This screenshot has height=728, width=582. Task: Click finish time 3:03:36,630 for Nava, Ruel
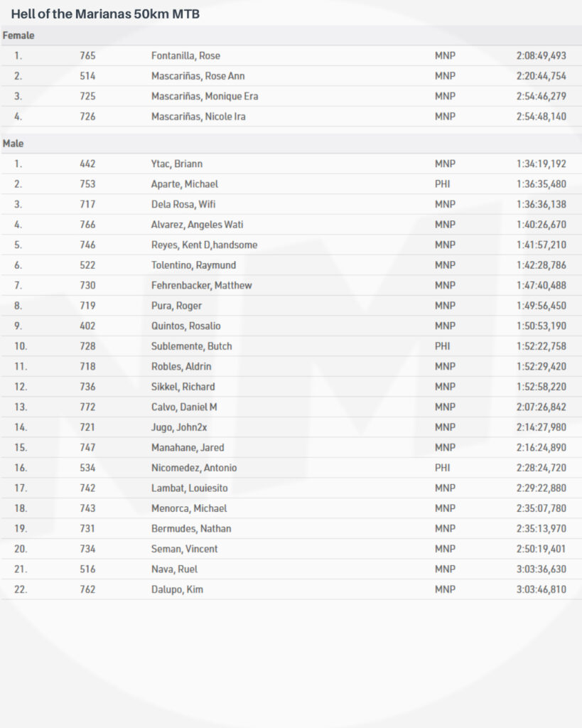click(x=541, y=569)
